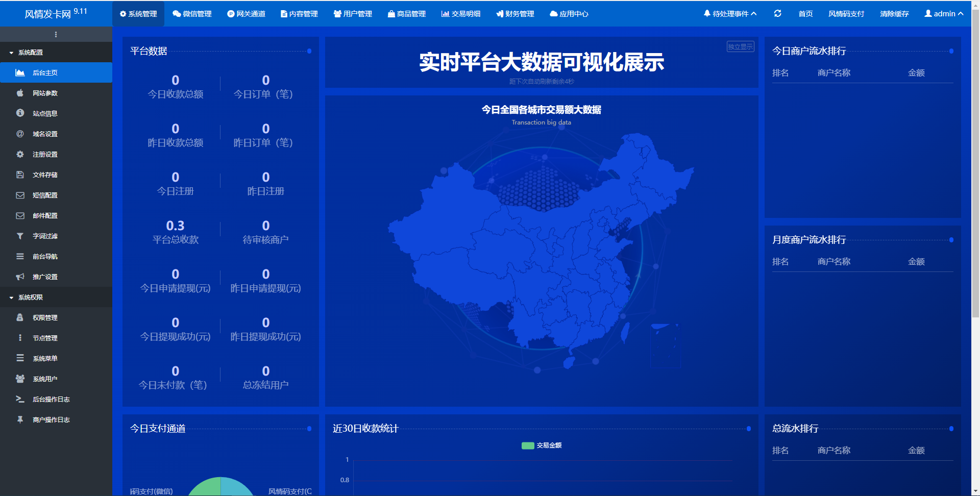Collapse the 系统配置 sidebar section
The image size is (980, 496).
pyautogui.click(x=11, y=52)
